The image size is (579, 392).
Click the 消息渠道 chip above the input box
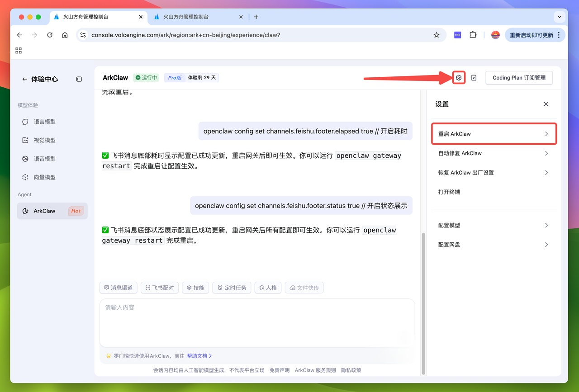[x=118, y=288]
